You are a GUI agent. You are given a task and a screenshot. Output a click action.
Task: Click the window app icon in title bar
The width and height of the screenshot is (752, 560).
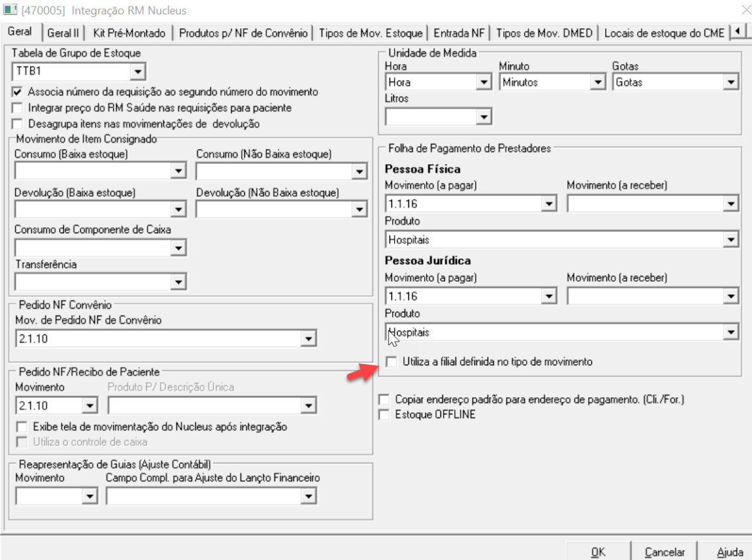(10, 10)
